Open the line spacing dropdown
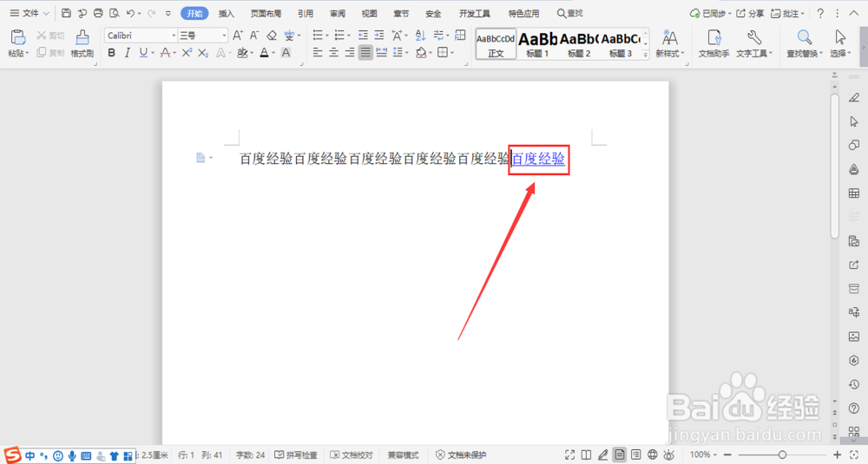Viewport: 868px width, 464px height. tap(406, 53)
